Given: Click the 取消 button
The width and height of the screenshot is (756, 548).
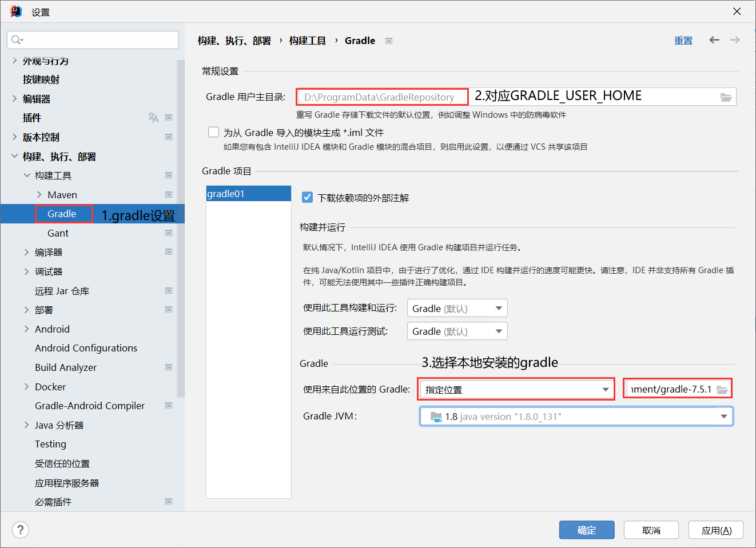Looking at the screenshot, I should click(x=651, y=530).
